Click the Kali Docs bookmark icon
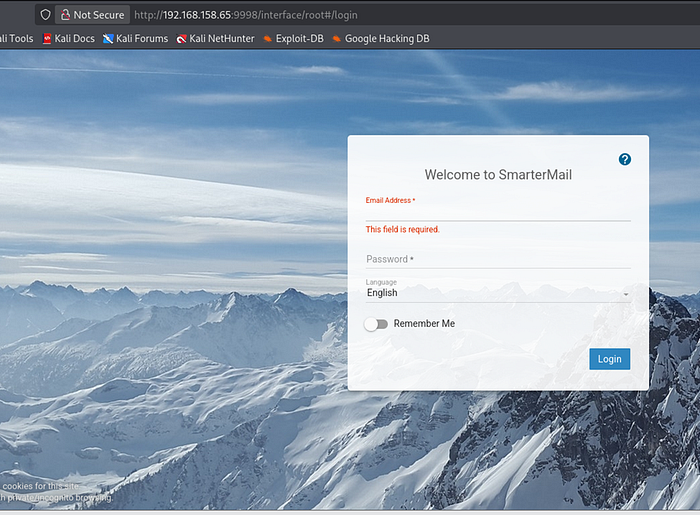Screen dimensions: 700x515 click(47, 39)
